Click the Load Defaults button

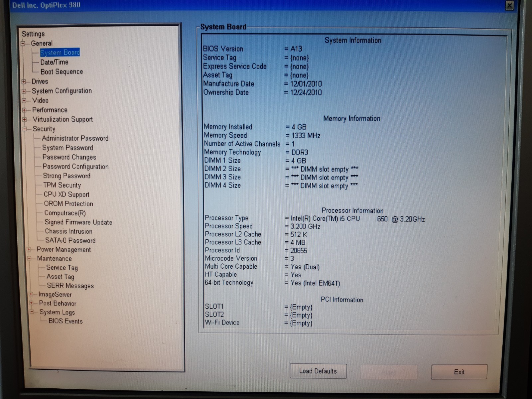point(318,371)
